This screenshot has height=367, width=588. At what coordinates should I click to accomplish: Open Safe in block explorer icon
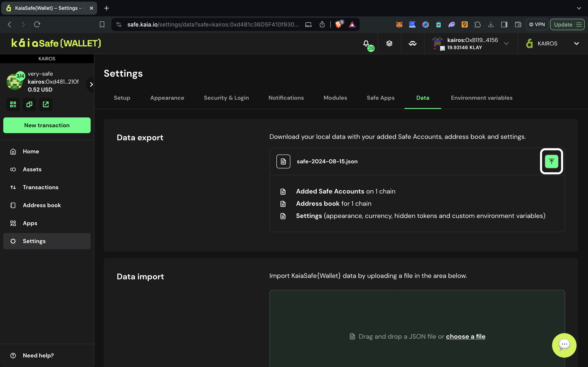point(46,104)
